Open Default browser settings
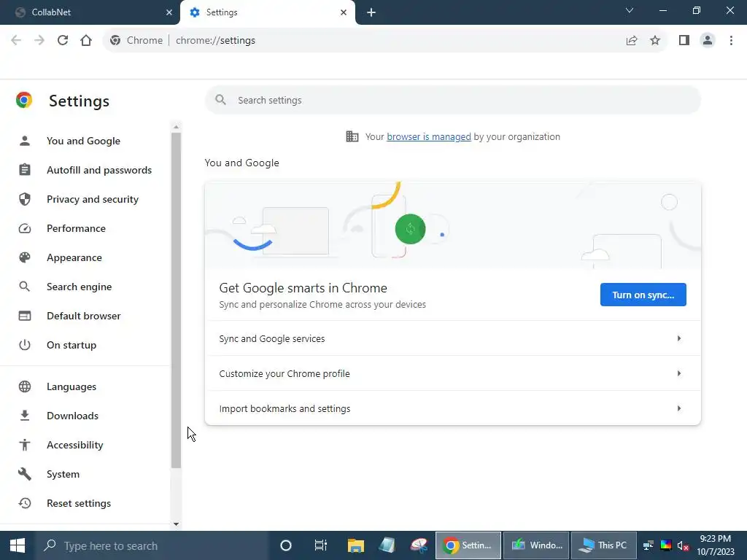Screen dimensions: 747x560 (83, 316)
